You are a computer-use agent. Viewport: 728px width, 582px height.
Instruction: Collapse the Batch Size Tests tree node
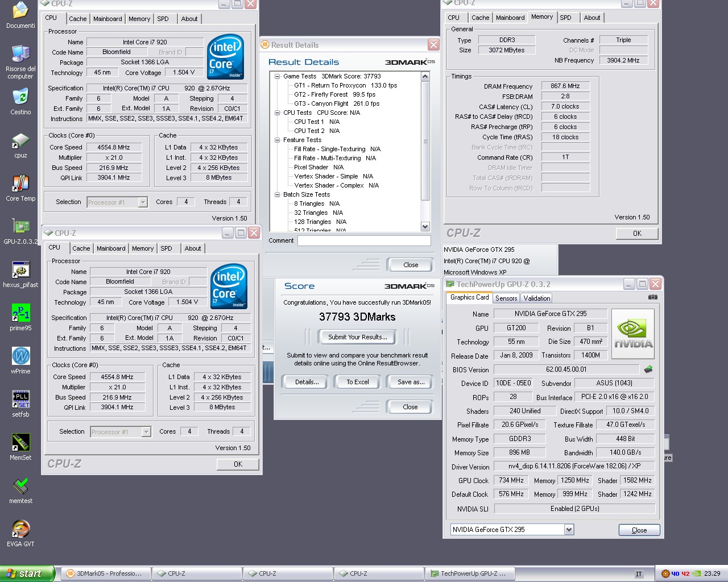[x=277, y=194]
